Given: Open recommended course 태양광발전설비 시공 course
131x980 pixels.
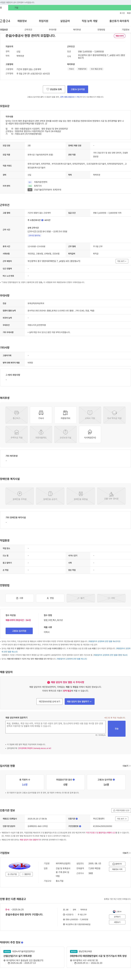Looking at the screenshot, I should coord(98,956).
